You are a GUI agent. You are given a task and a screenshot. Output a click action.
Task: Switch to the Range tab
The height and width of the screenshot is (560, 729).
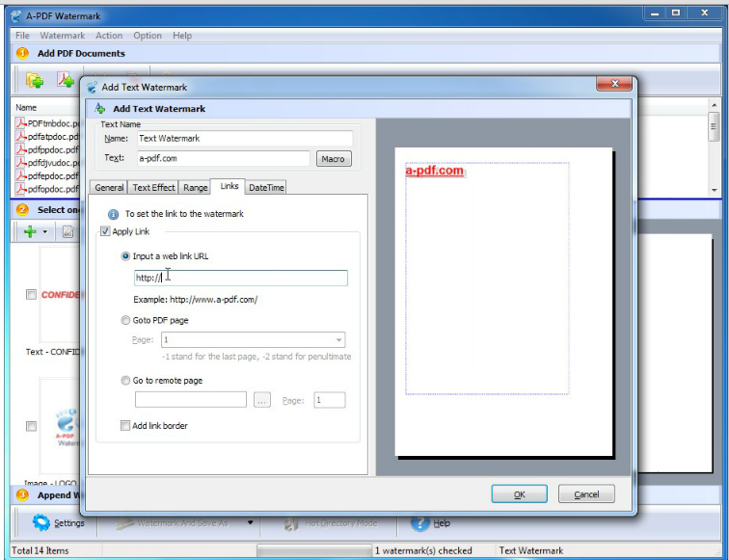coord(195,187)
